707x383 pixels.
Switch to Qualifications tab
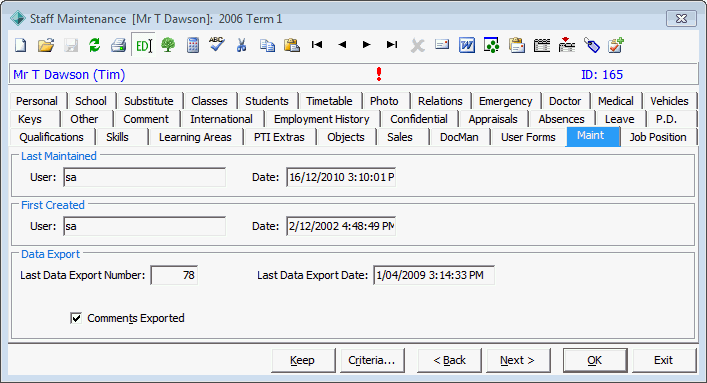(51, 137)
